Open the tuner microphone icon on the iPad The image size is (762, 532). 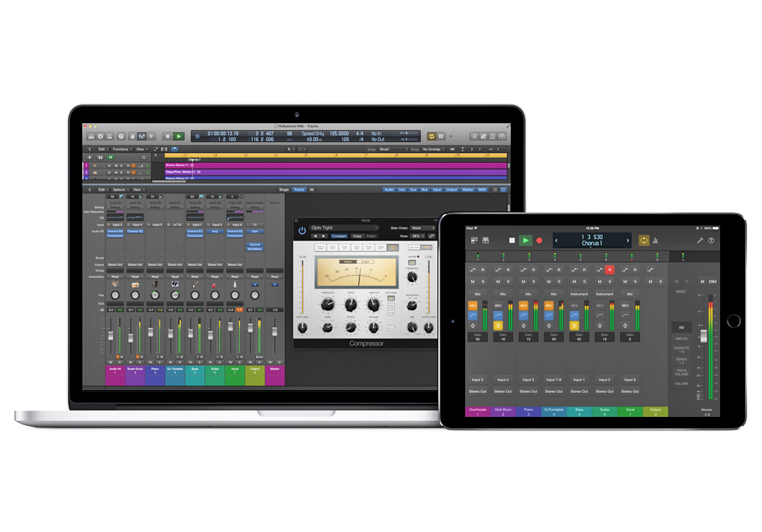click(x=700, y=241)
